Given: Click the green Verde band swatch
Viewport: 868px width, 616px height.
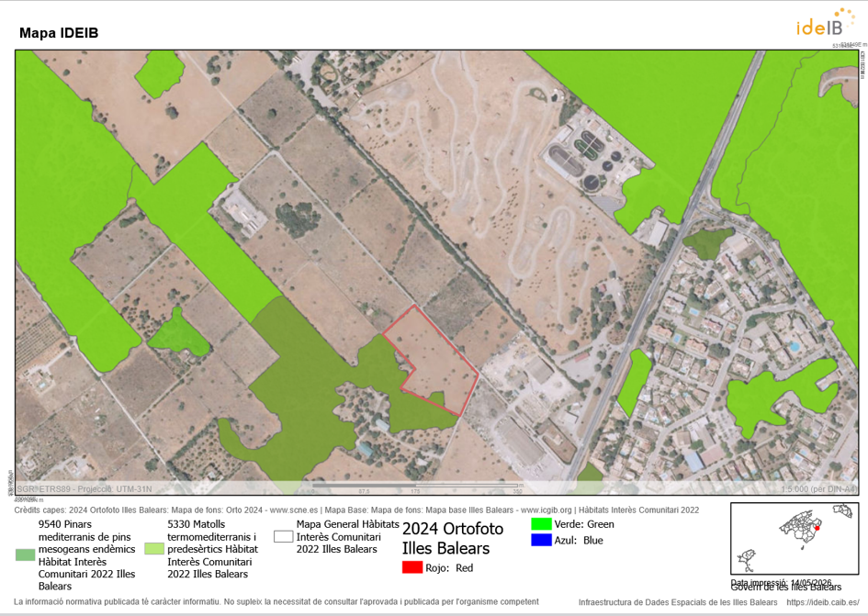Looking at the screenshot, I should (x=541, y=523).
